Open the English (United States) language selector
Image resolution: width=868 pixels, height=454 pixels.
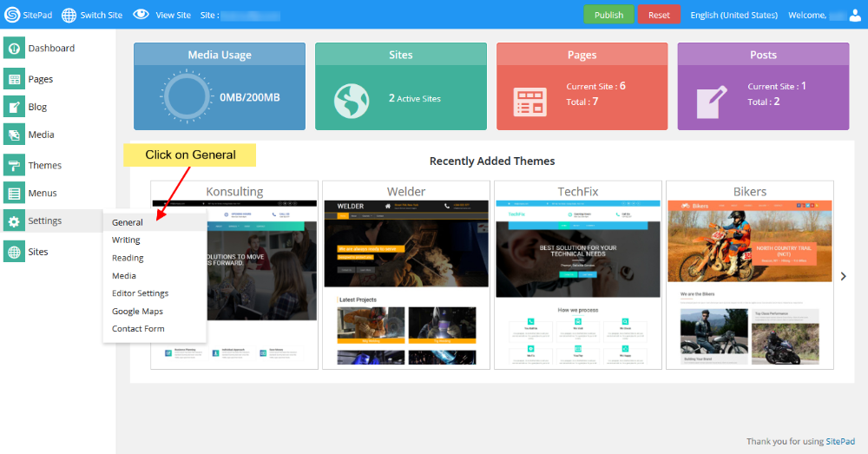(x=734, y=15)
